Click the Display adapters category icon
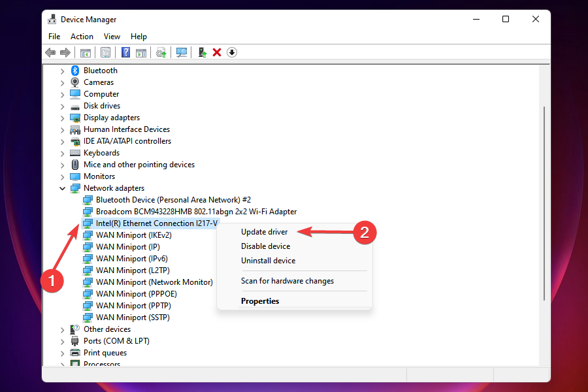Screen dimensions: 588x392 pyautogui.click(x=75, y=118)
